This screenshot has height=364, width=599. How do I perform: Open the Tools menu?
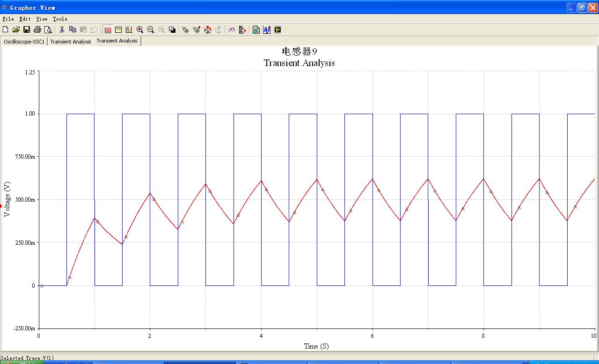point(60,19)
